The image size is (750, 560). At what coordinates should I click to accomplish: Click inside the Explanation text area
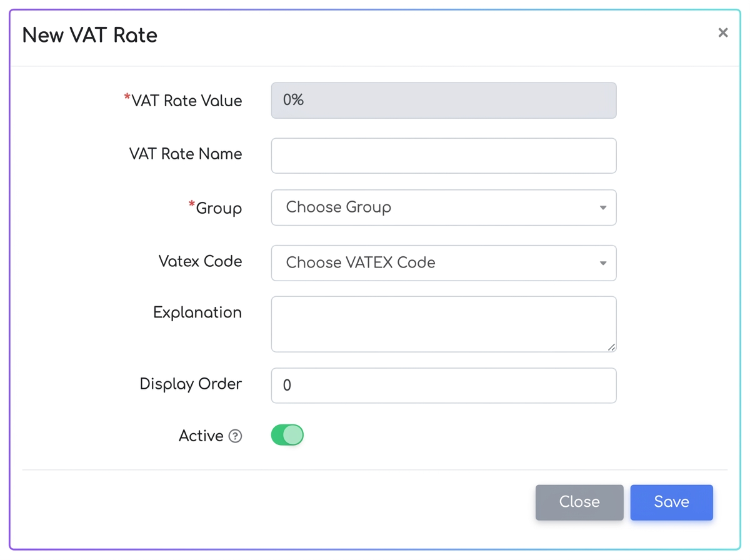444,324
